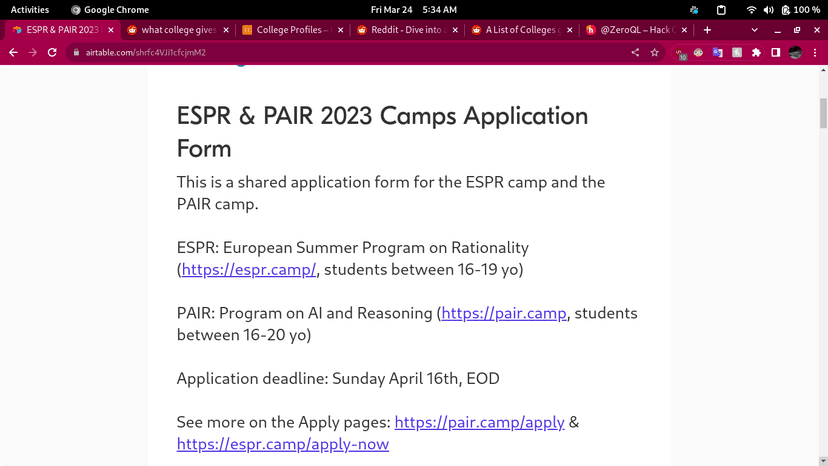This screenshot has height=466, width=828.
Task: Click the share icon in address bar
Action: [635, 52]
